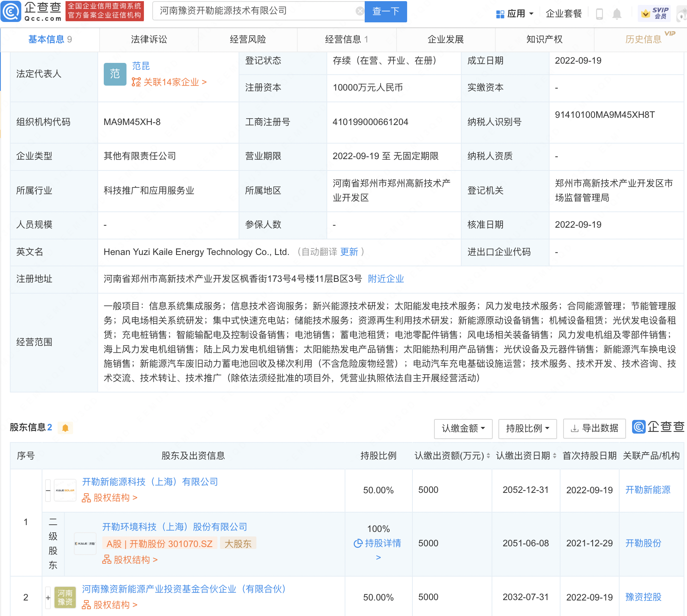Click 更新 next to the English name
Viewport: 687px width, 616px height.
pos(349,252)
